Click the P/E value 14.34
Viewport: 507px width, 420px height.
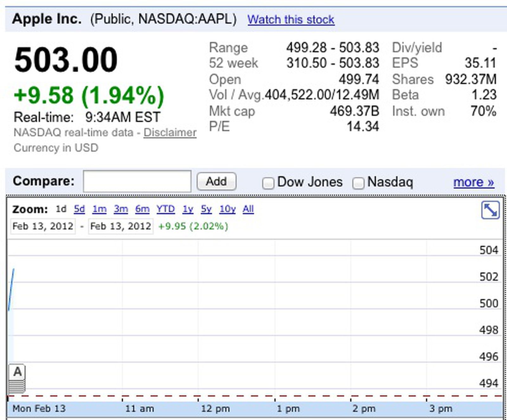click(363, 126)
